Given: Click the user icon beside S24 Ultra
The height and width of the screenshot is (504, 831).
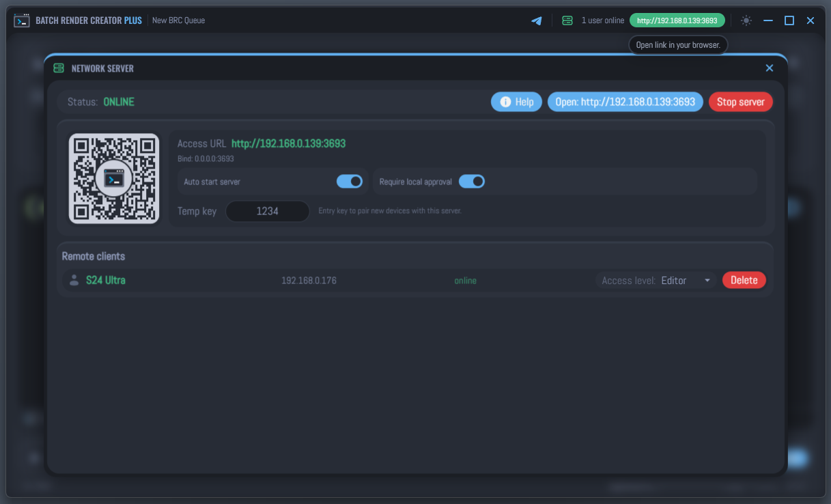Looking at the screenshot, I should (x=74, y=280).
